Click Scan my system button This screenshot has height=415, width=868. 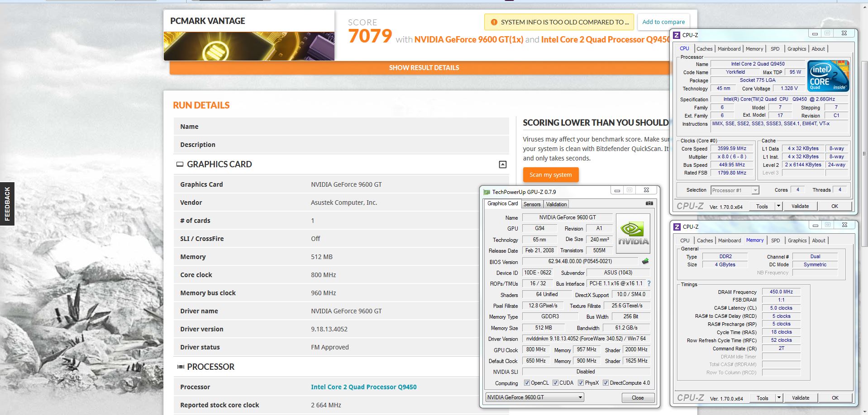coord(551,174)
